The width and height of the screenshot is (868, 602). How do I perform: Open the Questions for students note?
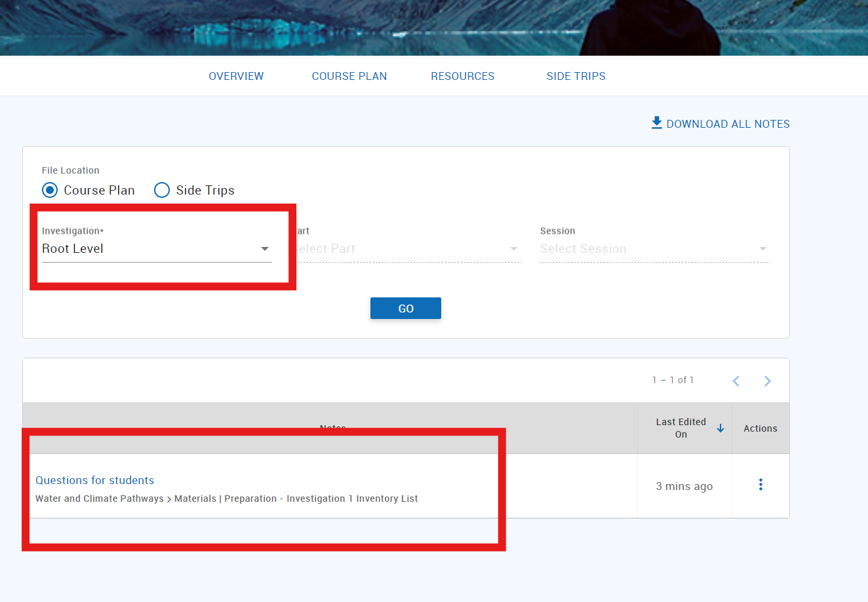tap(95, 480)
